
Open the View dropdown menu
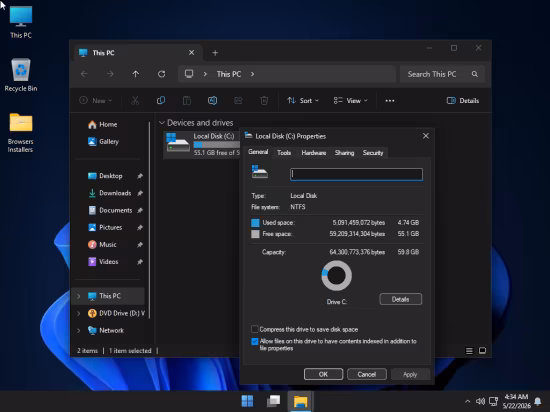coord(350,101)
